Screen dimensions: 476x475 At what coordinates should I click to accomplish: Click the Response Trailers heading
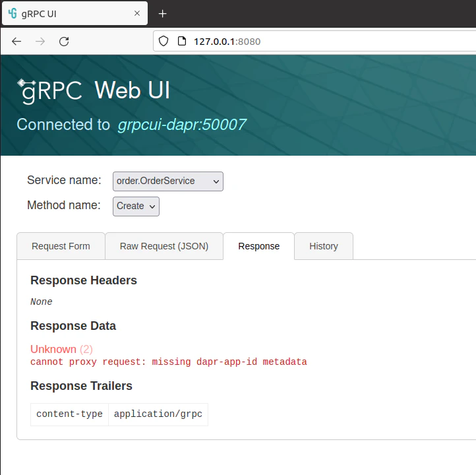pos(81,386)
